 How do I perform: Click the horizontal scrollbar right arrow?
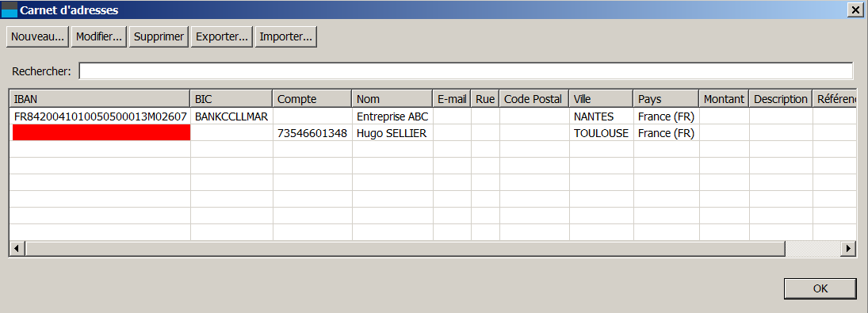tap(848, 249)
